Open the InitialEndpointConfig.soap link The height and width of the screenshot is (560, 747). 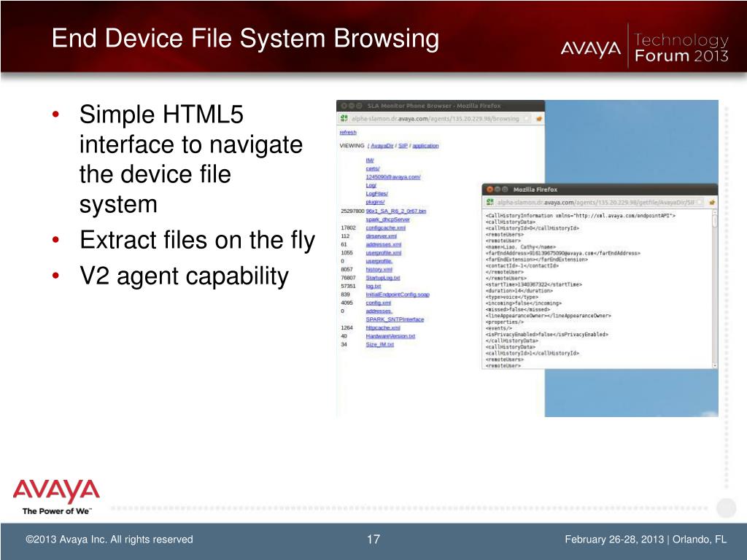398,295
